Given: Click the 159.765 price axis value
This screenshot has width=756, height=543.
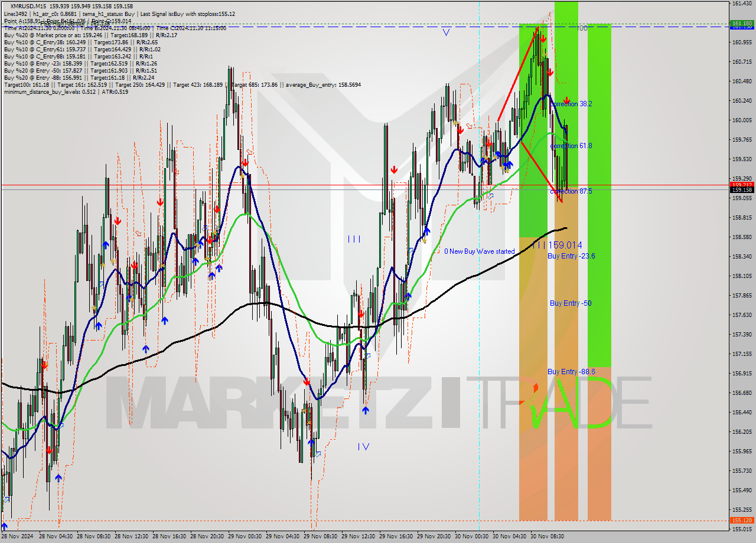Looking at the screenshot, I should tap(742, 140).
